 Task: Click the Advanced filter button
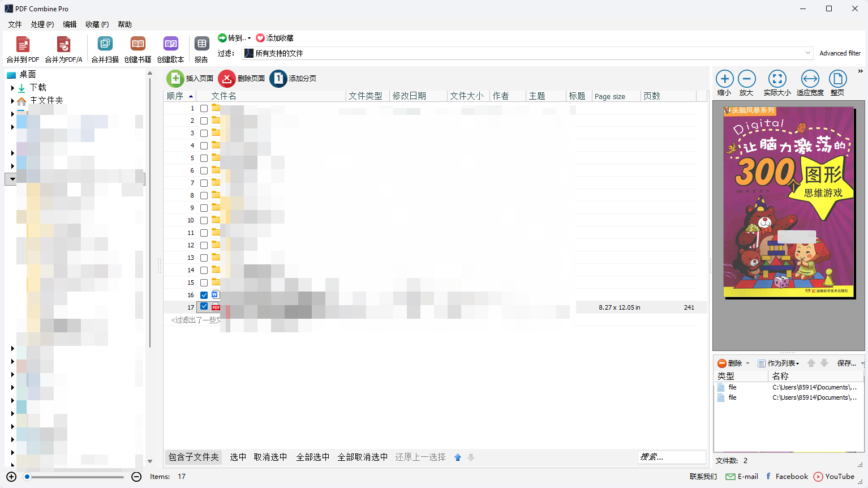coord(840,53)
